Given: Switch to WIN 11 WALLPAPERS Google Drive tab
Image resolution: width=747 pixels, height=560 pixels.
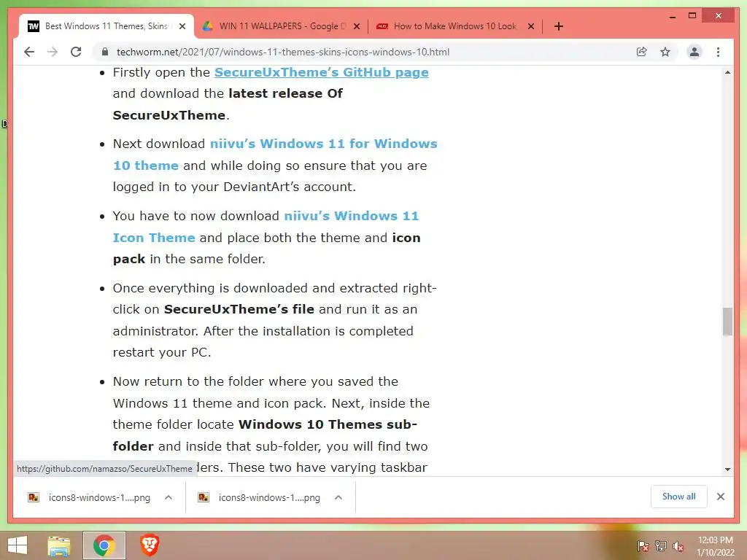Looking at the screenshot, I should tap(281, 26).
